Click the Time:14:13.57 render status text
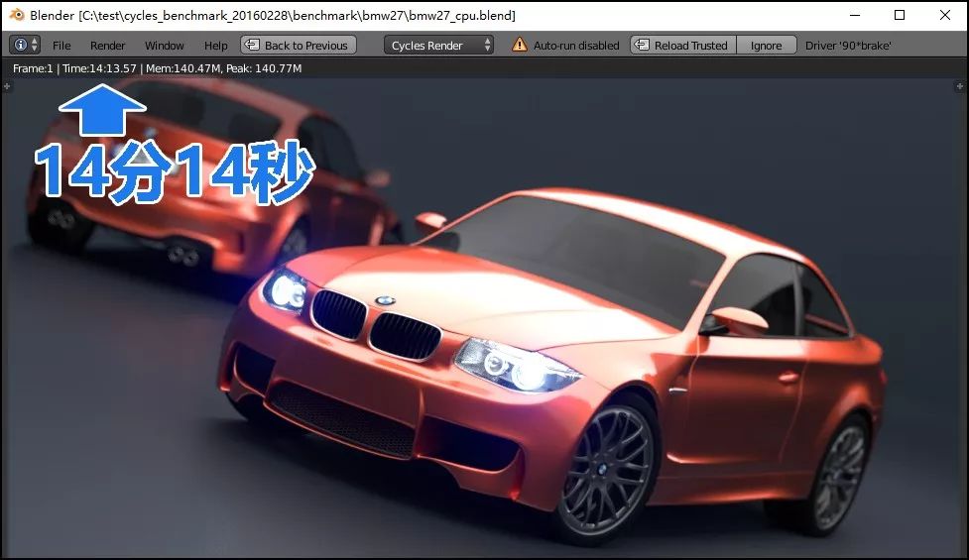Viewport: 969px width, 560px height. point(99,68)
